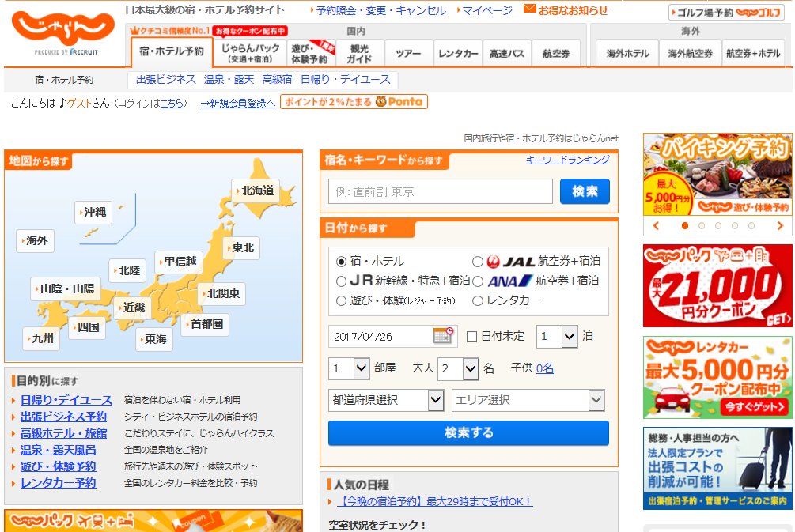Click the 検索する search button
Image resolution: width=795 pixels, height=532 pixels.
(x=468, y=433)
